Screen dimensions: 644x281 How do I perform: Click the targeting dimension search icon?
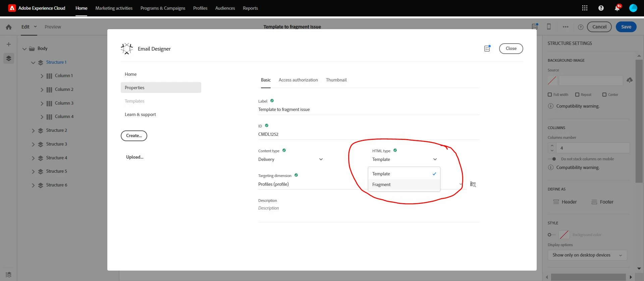tap(473, 184)
